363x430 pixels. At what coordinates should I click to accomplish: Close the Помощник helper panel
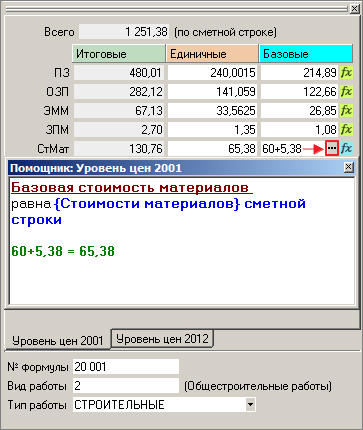pos(348,167)
